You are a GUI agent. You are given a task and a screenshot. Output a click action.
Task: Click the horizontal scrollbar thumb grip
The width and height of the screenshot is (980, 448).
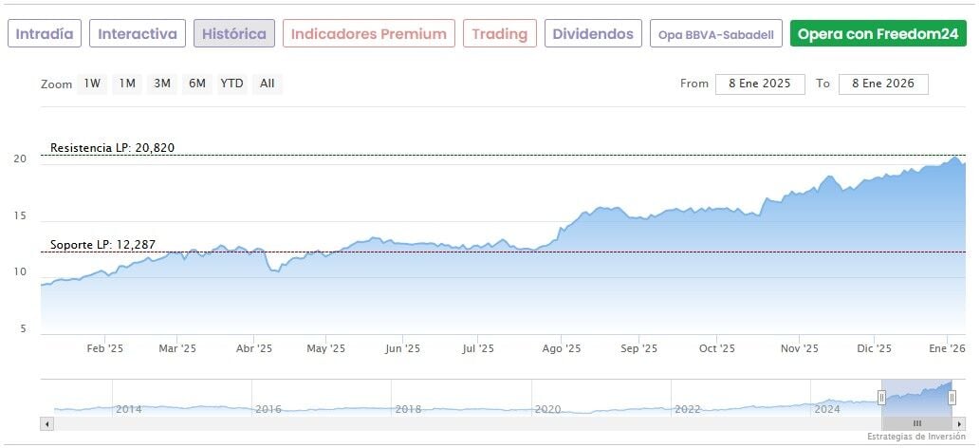click(917, 422)
